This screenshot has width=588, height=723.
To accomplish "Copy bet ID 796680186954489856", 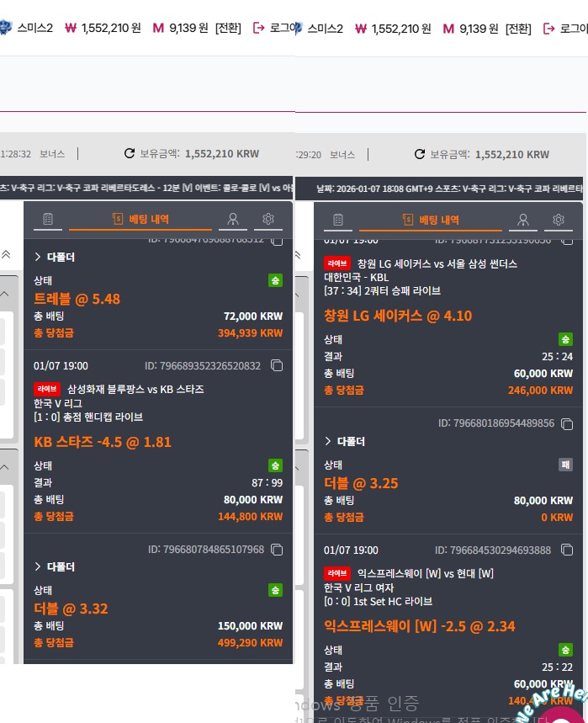I will pyautogui.click(x=567, y=423).
